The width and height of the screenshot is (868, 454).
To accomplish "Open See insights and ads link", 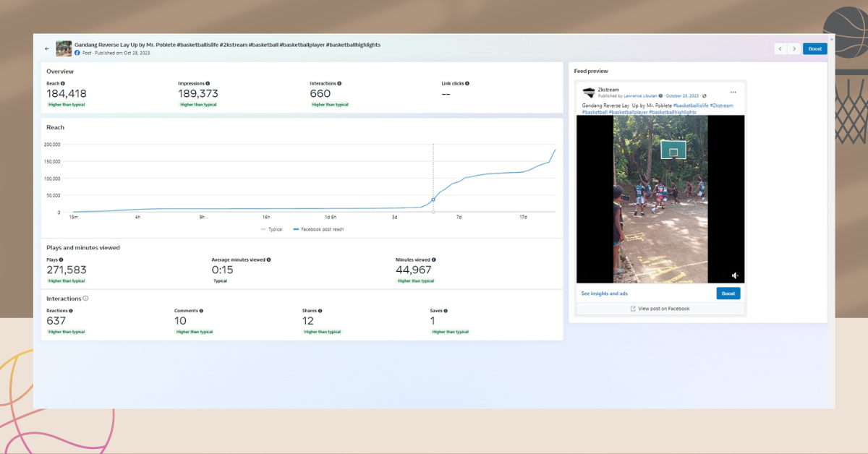I will [x=604, y=294].
